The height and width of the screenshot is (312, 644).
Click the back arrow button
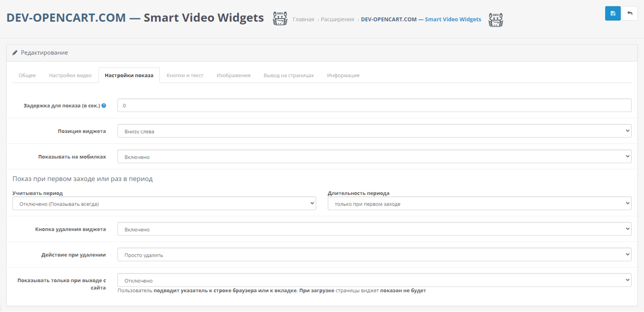(630, 13)
